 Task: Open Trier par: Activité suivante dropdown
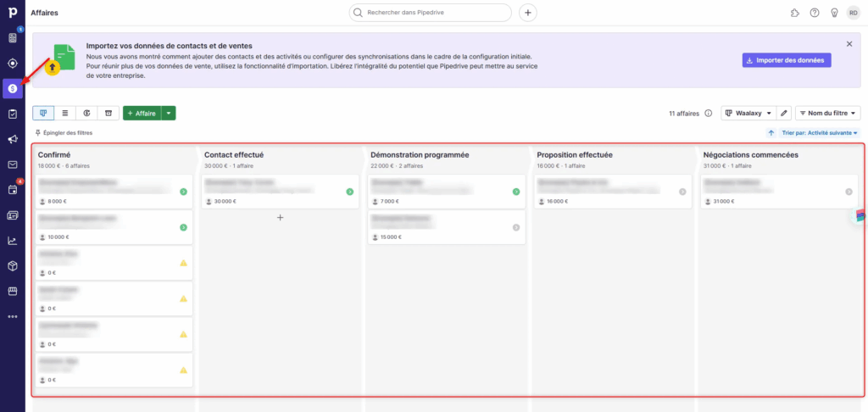point(820,133)
